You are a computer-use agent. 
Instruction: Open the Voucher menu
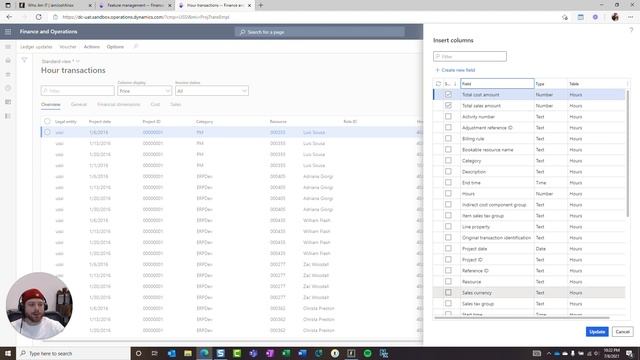click(x=68, y=47)
